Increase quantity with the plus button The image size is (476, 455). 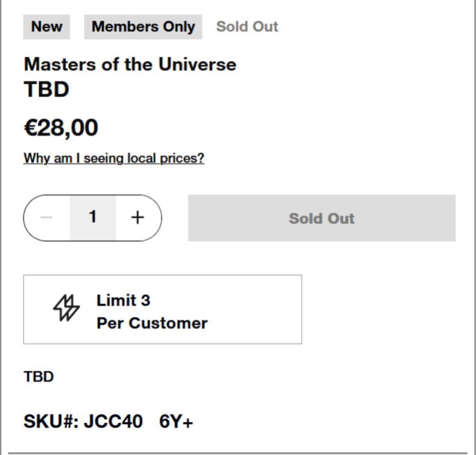click(138, 218)
